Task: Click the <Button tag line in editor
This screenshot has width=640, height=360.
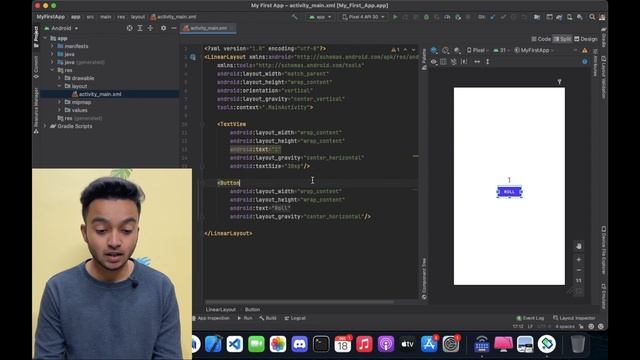Action: click(229, 183)
